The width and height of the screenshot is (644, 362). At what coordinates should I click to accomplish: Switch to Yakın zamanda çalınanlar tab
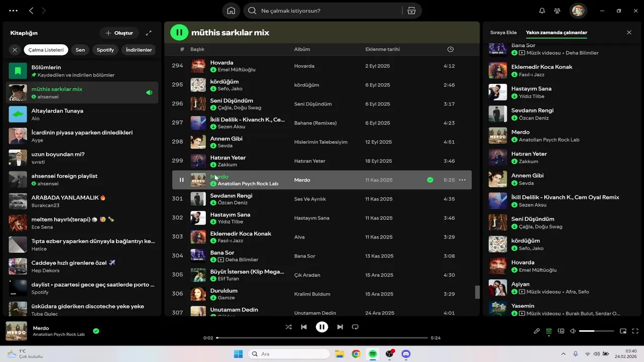pos(556,32)
